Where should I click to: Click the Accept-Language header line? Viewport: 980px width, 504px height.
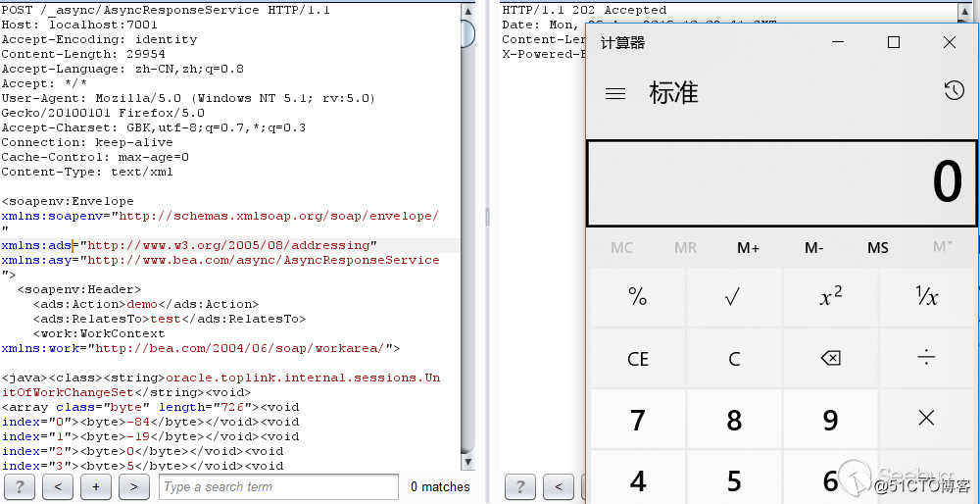point(122,69)
